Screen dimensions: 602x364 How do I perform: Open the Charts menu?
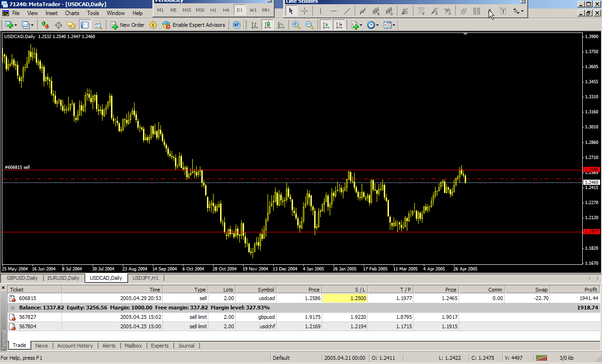72,13
